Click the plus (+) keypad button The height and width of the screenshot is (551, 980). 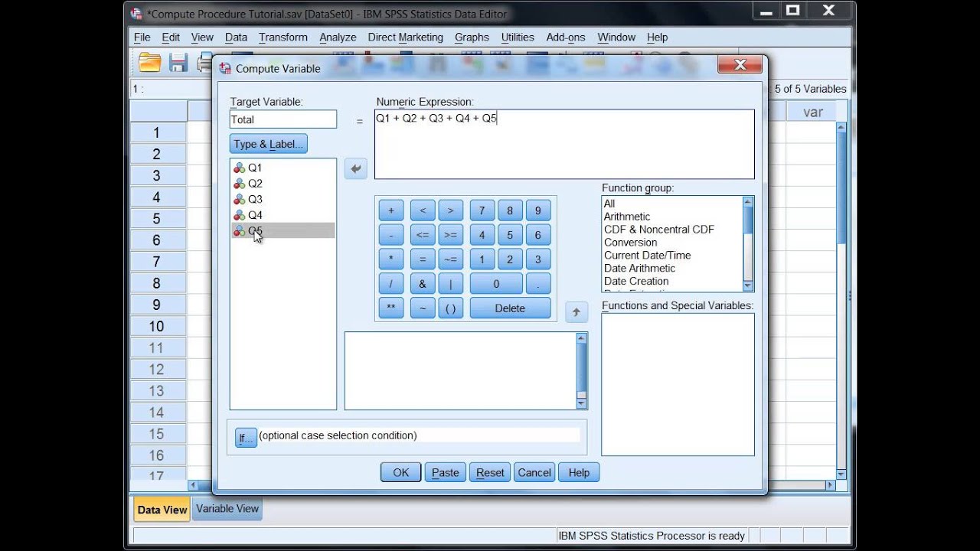[x=391, y=210]
